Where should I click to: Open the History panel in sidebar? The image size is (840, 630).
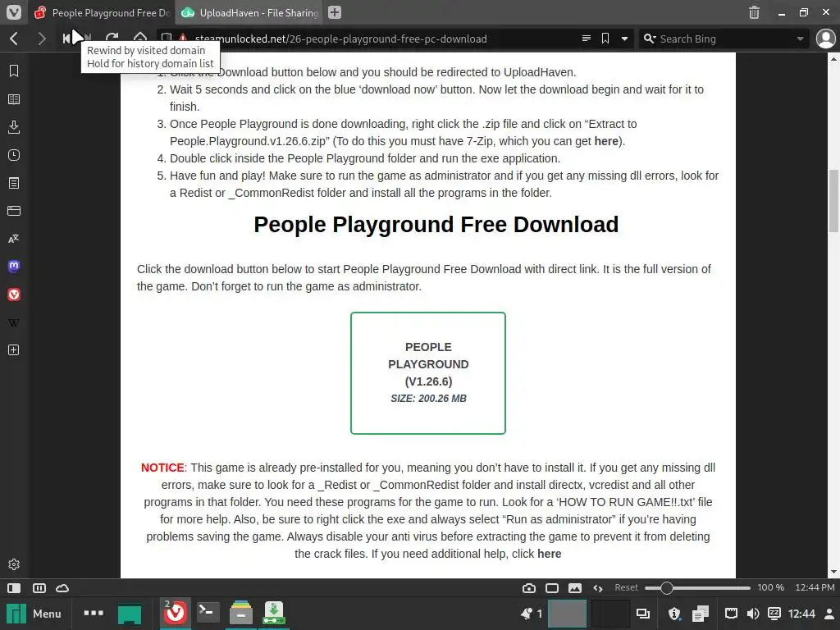pyautogui.click(x=14, y=155)
